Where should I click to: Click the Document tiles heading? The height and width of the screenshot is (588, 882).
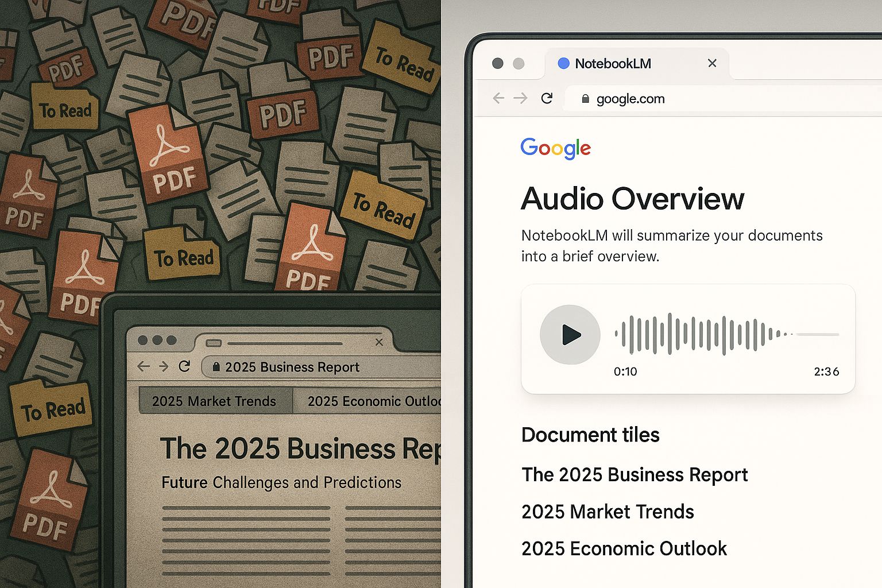point(590,435)
